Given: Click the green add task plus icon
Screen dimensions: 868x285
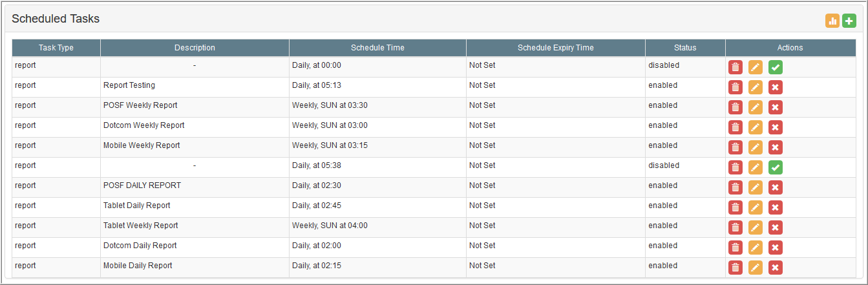Looking at the screenshot, I should (849, 21).
